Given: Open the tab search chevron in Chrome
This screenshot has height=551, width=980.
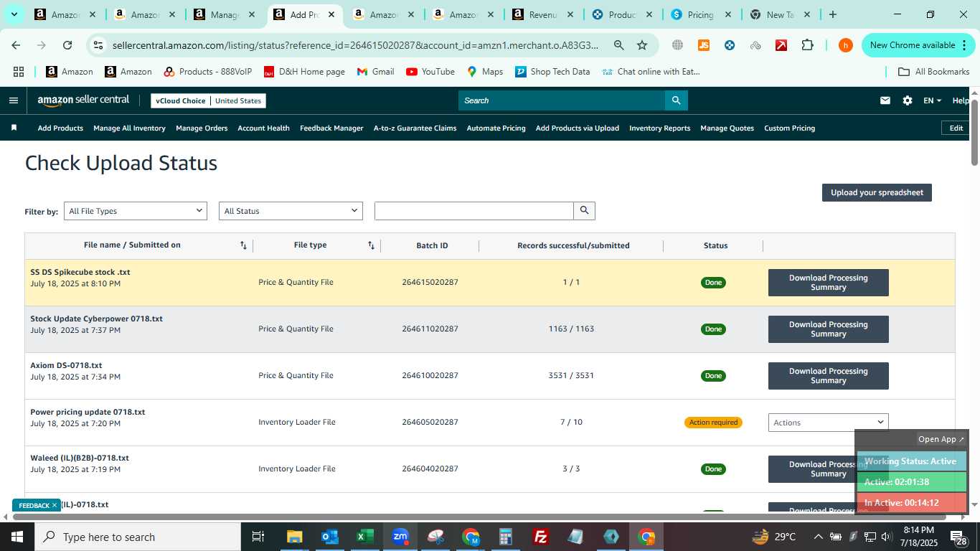Looking at the screenshot, I should pos(14,14).
